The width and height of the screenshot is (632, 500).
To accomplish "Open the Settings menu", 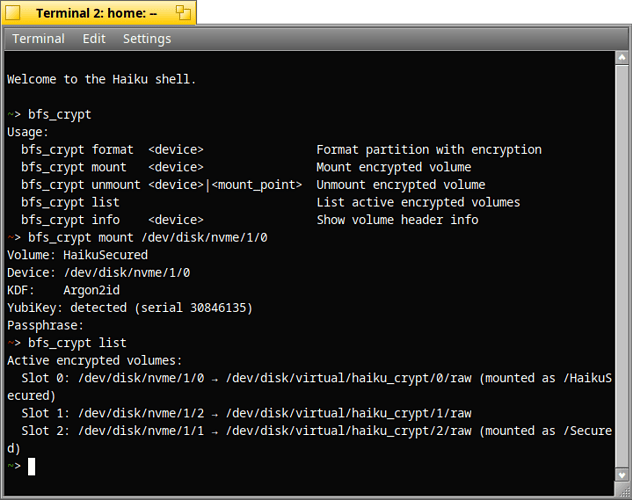I will (147, 39).
